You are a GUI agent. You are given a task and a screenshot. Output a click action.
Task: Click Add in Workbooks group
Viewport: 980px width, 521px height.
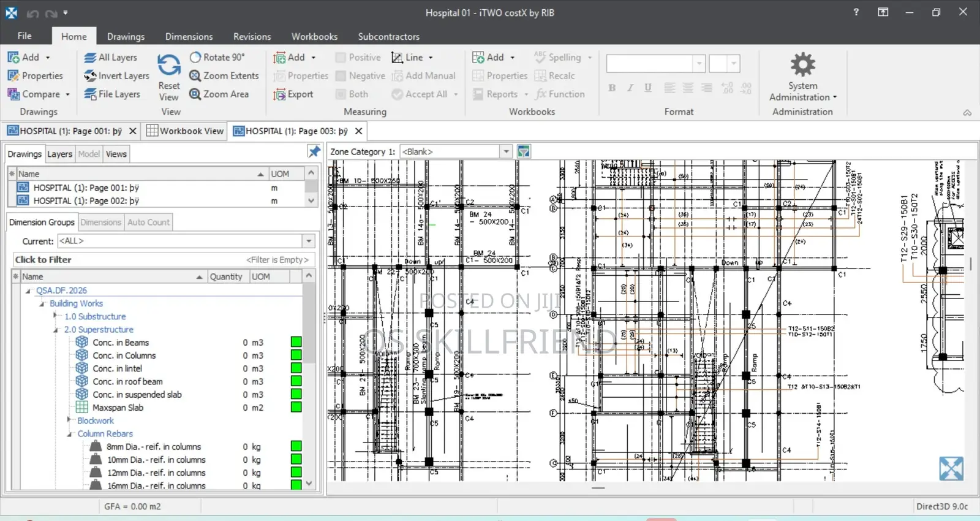[494, 58]
